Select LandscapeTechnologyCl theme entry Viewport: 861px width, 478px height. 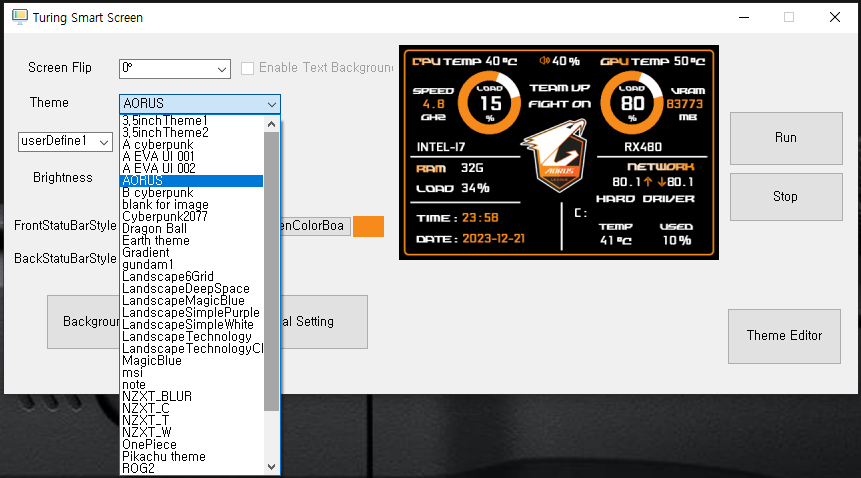point(191,348)
